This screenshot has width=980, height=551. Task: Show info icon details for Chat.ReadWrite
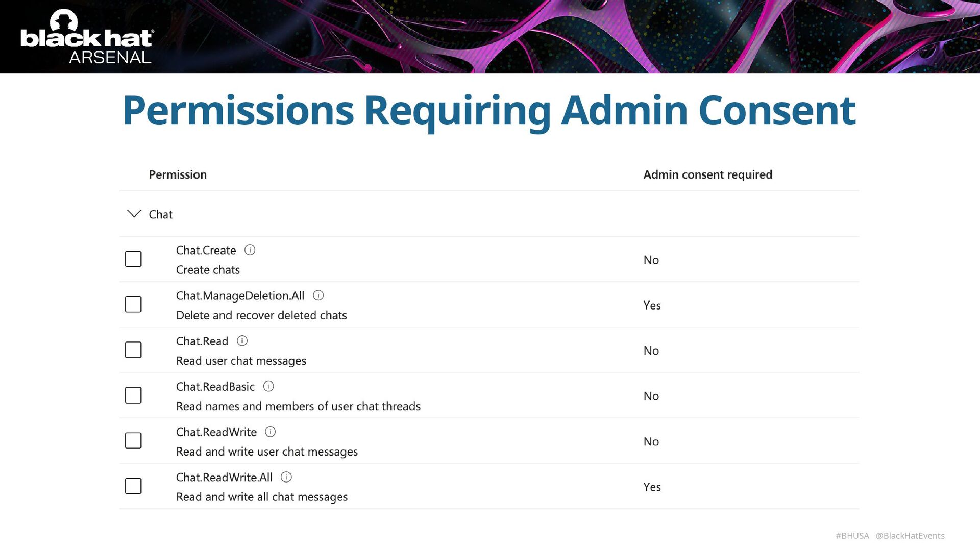point(271,432)
